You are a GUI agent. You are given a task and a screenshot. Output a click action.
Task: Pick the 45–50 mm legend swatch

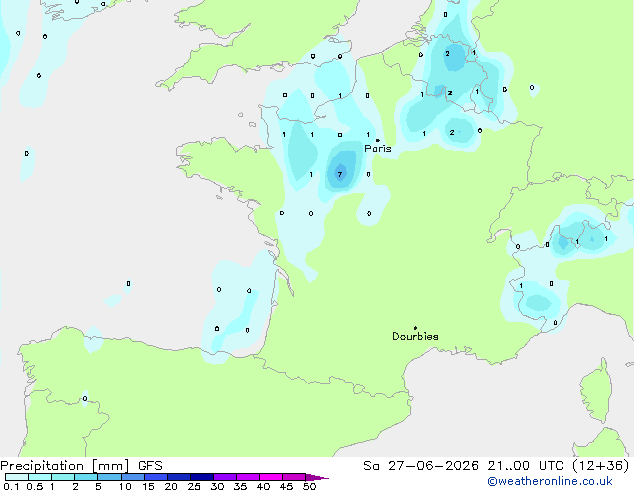[x=294, y=477]
